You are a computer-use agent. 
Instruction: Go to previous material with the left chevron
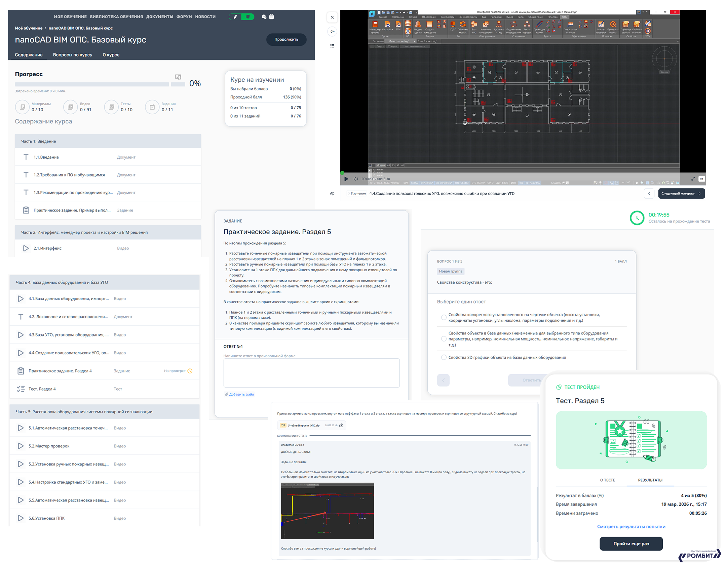(x=649, y=193)
